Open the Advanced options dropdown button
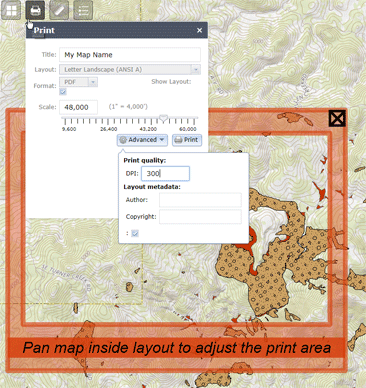Screen dimensions: 366x388 pos(142,140)
